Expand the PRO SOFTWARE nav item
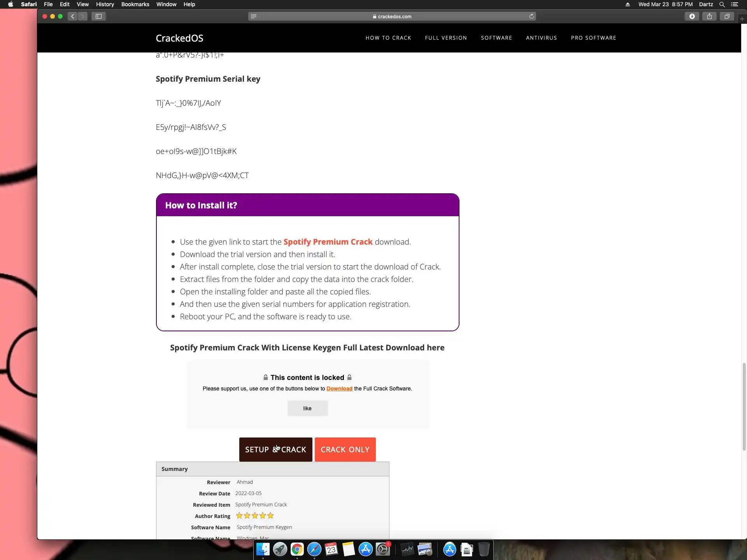Viewport: 747px width, 560px height. point(593,38)
